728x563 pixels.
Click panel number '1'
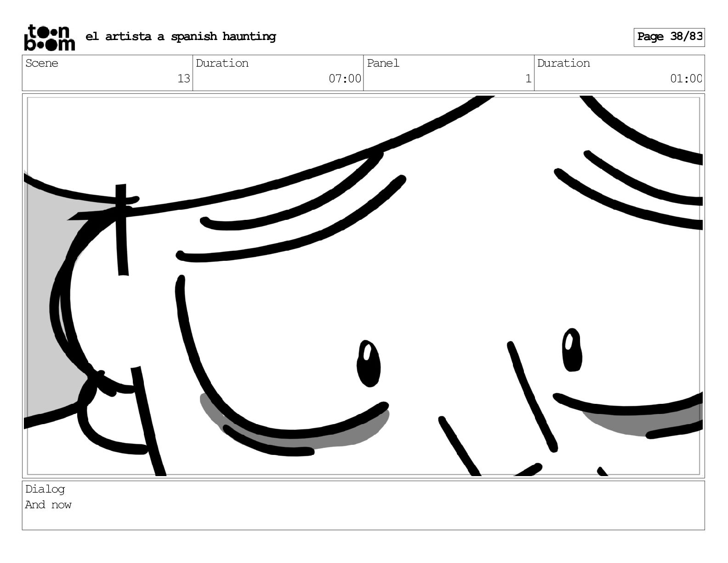tap(529, 79)
